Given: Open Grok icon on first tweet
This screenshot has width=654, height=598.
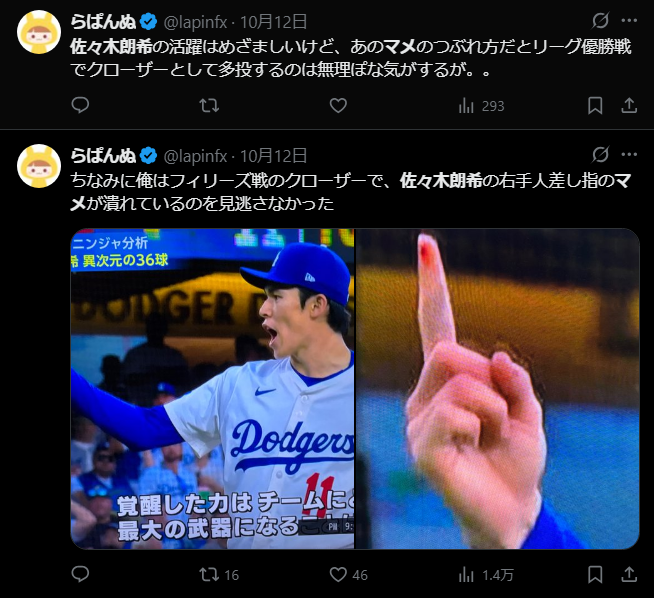Looking at the screenshot, I should point(600,20).
